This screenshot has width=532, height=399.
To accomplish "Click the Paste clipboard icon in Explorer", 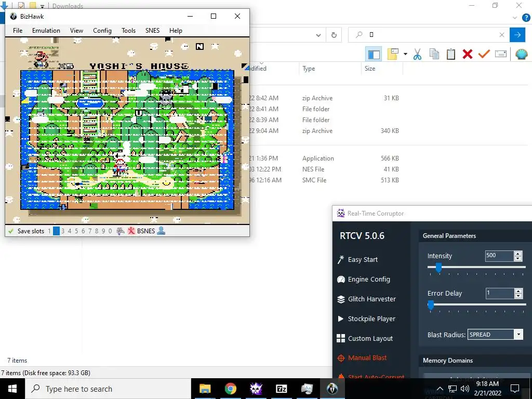I will [x=451, y=54].
